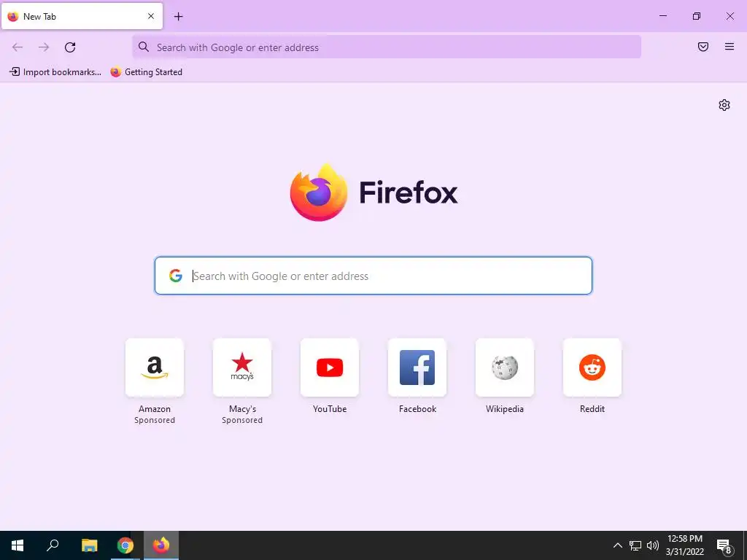Open the Macy's sponsored shortcut tile
The width and height of the screenshot is (747, 560).
tap(242, 367)
